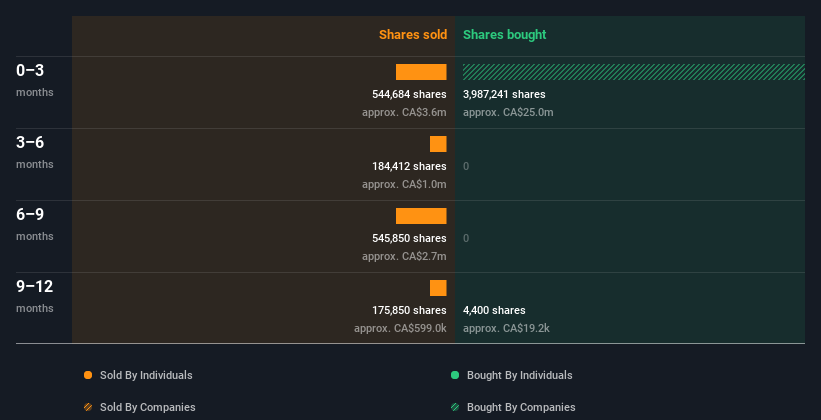Image resolution: width=821 pixels, height=420 pixels.
Task: Click the Shares sold column header
Action: click(x=413, y=35)
